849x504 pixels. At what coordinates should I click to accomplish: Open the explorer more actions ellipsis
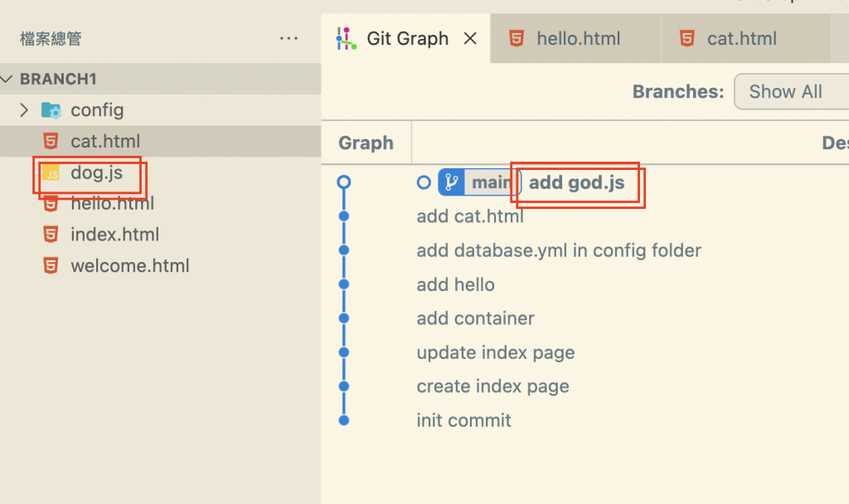coord(289,38)
